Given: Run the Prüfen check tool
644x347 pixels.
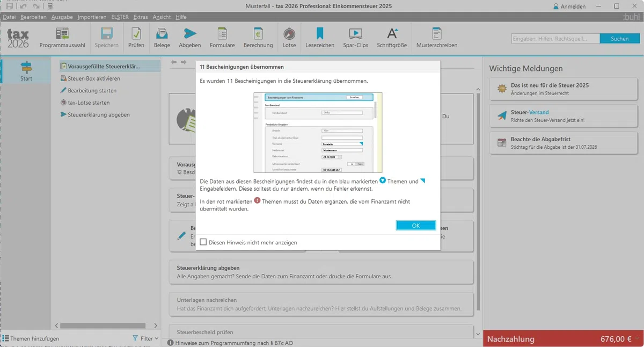Looking at the screenshot, I should click(x=136, y=38).
